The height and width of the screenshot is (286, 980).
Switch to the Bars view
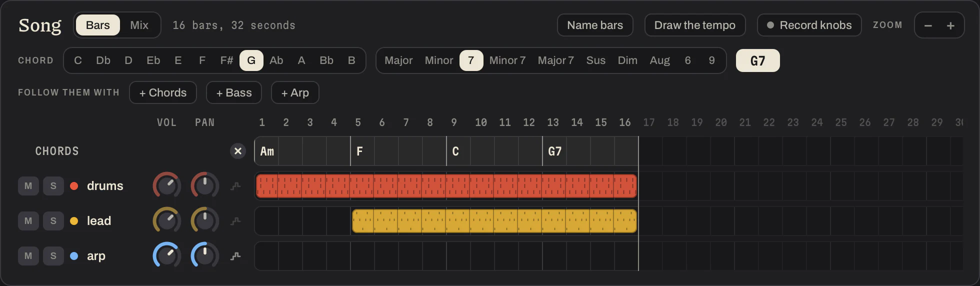coord(98,25)
